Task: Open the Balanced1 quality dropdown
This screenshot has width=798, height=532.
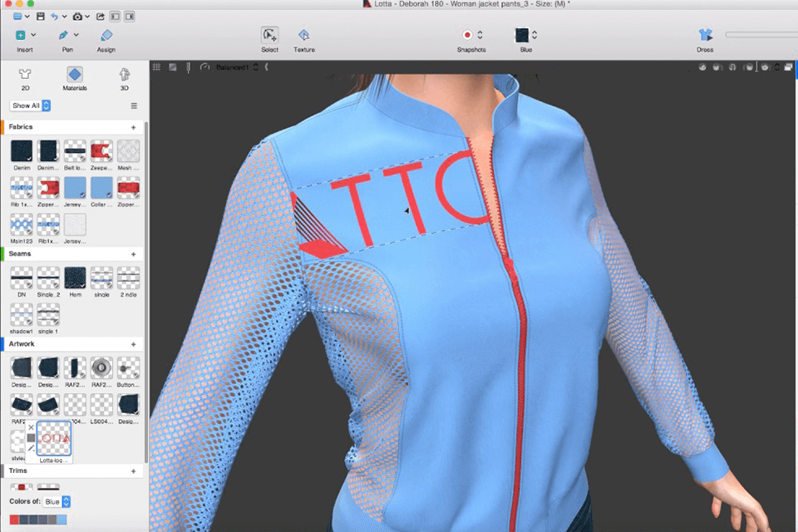Action: click(238, 67)
